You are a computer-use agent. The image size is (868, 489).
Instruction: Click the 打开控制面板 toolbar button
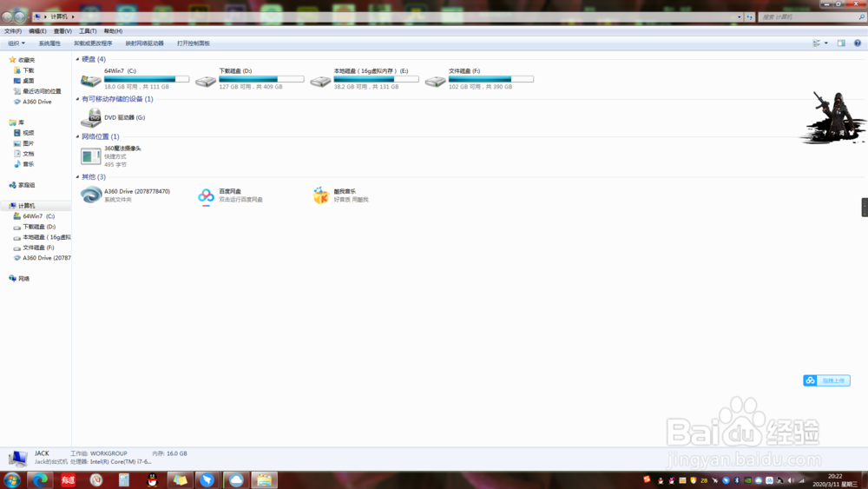(x=194, y=43)
